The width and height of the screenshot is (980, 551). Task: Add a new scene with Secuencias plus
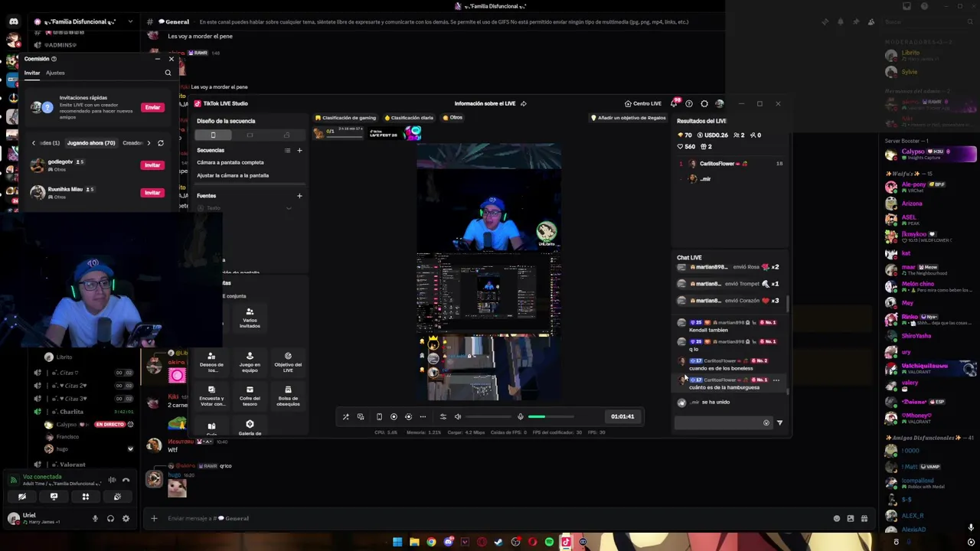click(299, 150)
